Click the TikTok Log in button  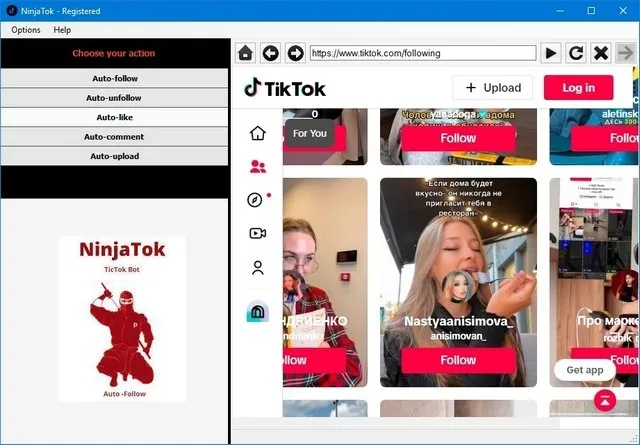[578, 87]
